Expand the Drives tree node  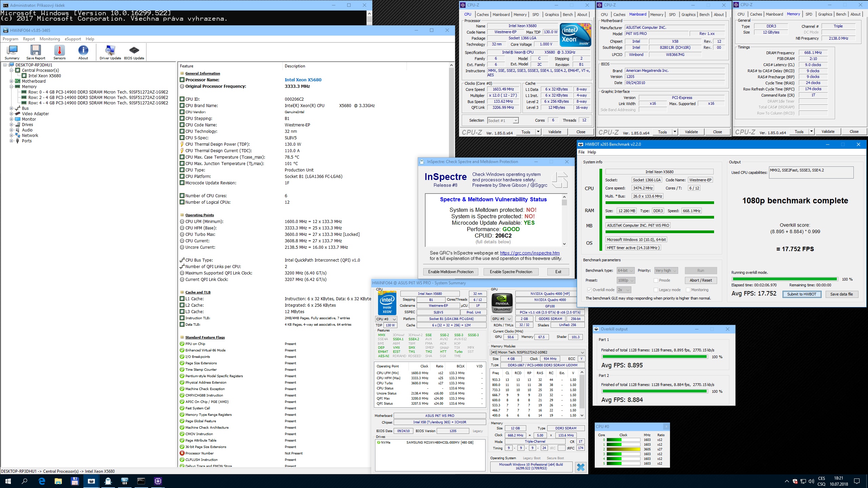(x=11, y=125)
